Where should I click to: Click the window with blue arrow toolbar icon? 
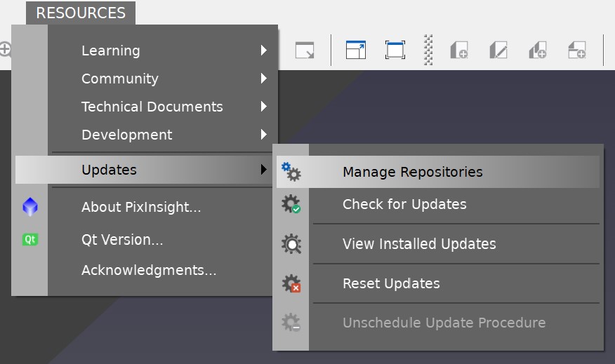356,50
